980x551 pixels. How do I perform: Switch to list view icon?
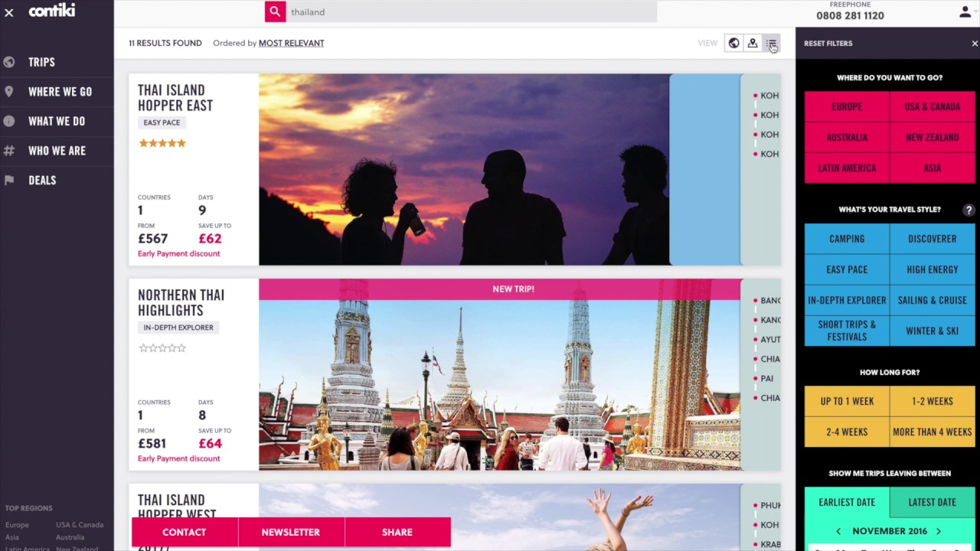tap(771, 44)
